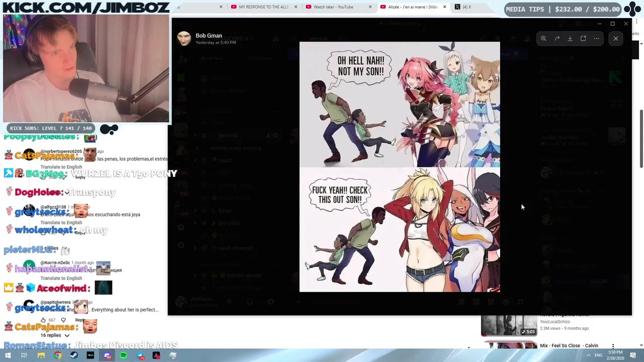Open the 5:03 video thumbnail
The height and width of the screenshot is (362, 644).
[509, 325]
